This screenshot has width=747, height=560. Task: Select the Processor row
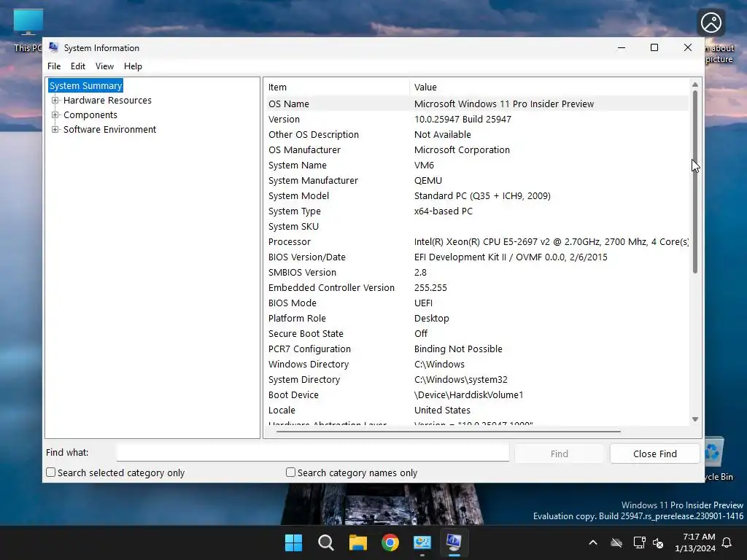pyautogui.click(x=478, y=241)
